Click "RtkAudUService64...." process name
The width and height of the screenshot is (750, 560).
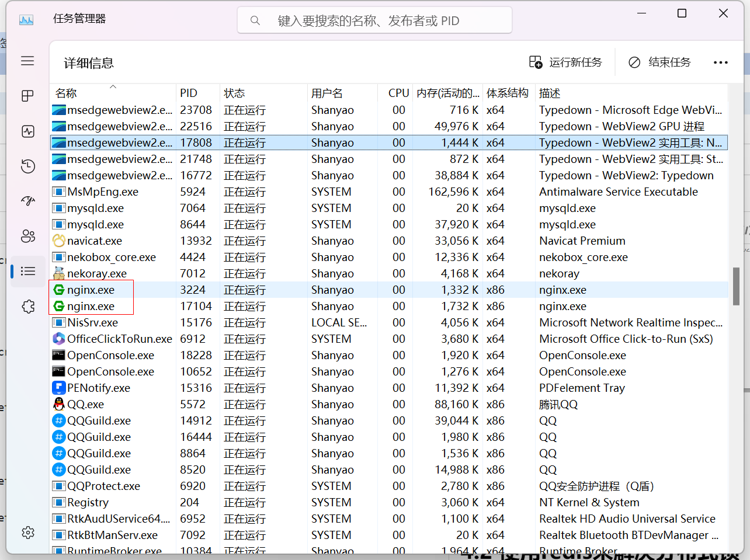click(119, 519)
